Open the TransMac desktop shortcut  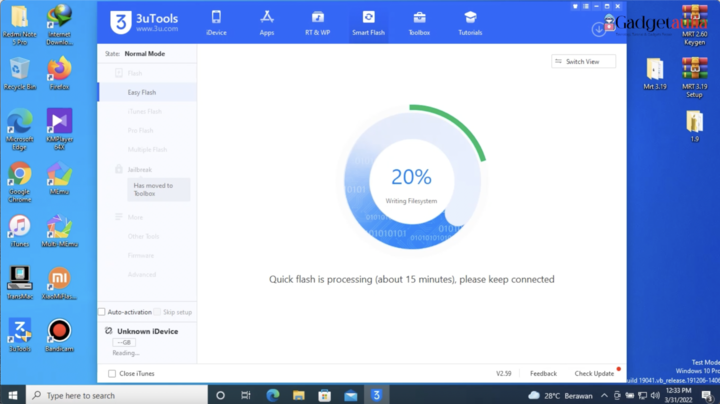point(20,283)
